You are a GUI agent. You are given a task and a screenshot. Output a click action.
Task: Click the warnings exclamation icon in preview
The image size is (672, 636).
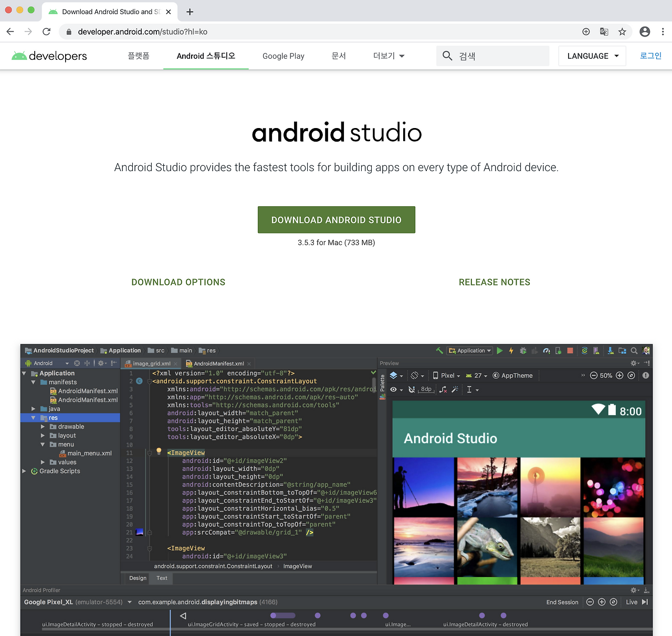pos(646,375)
